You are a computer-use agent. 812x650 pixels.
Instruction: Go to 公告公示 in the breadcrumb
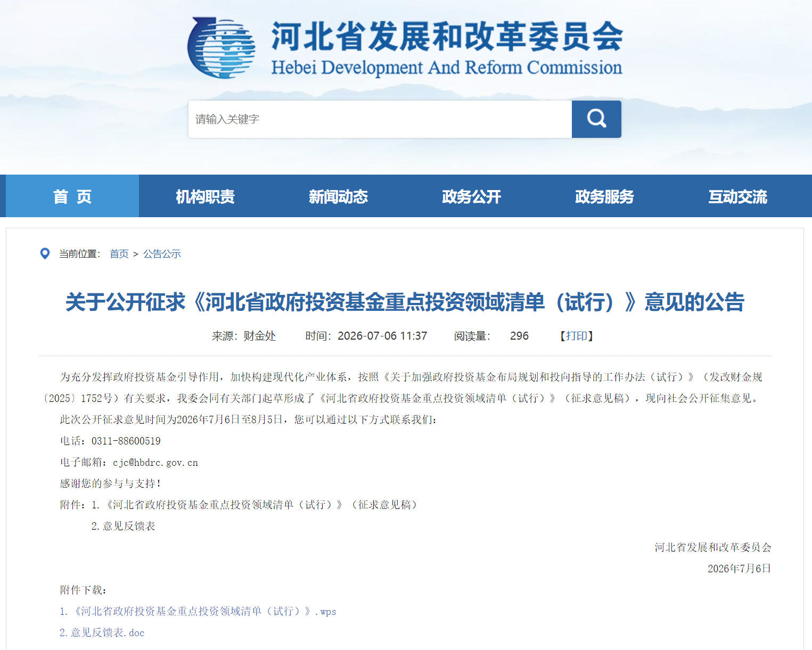click(162, 254)
